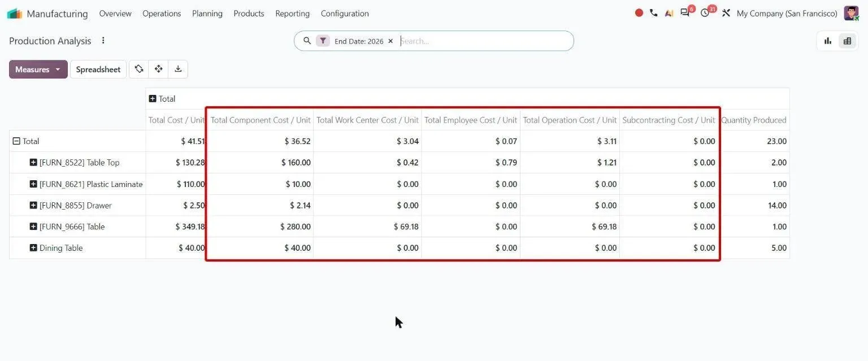The height and width of the screenshot is (361, 868).
Task: Switch to pivot view
Action: [x=847, y=41]
